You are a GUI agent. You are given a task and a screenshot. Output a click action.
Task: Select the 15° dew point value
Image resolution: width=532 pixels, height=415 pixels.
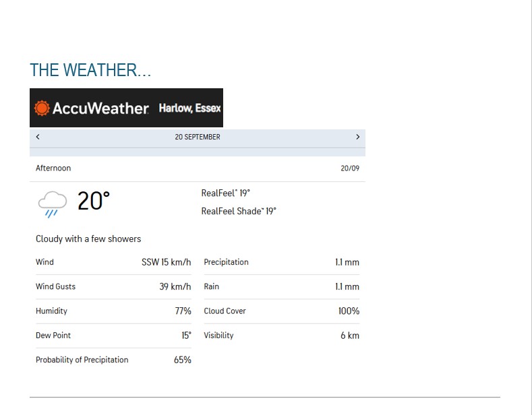point(186,336)
